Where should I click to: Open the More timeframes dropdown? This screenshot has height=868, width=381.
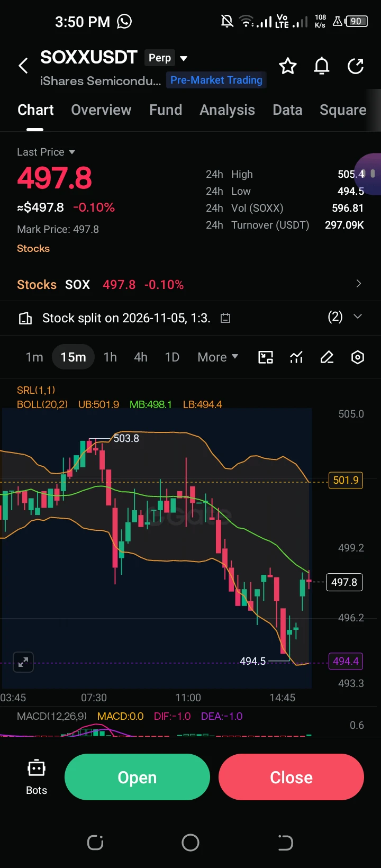tap(217, 357)
